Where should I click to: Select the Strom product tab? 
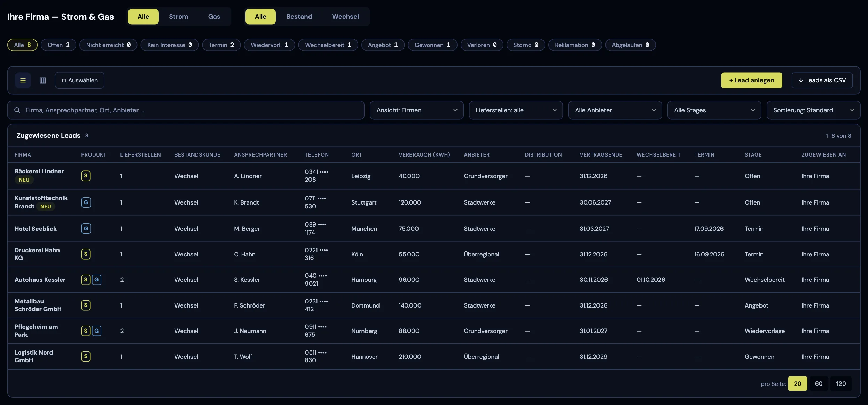[178, 17]
